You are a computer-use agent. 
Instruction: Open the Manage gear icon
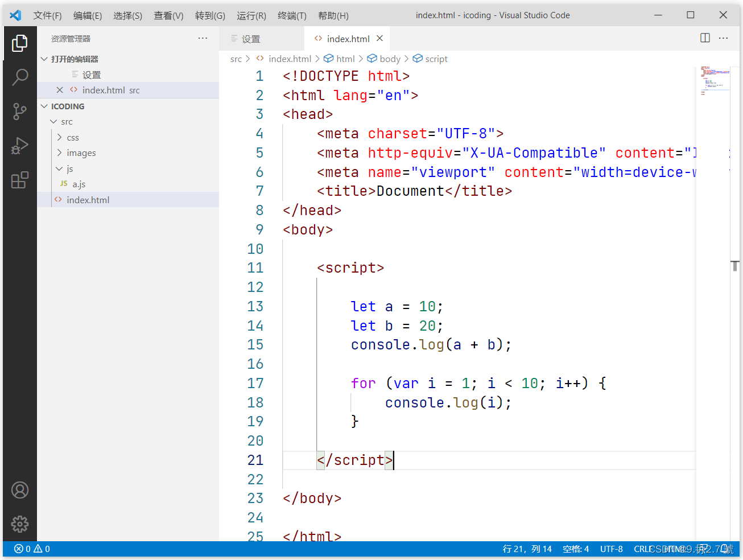[x=20, y=524]
